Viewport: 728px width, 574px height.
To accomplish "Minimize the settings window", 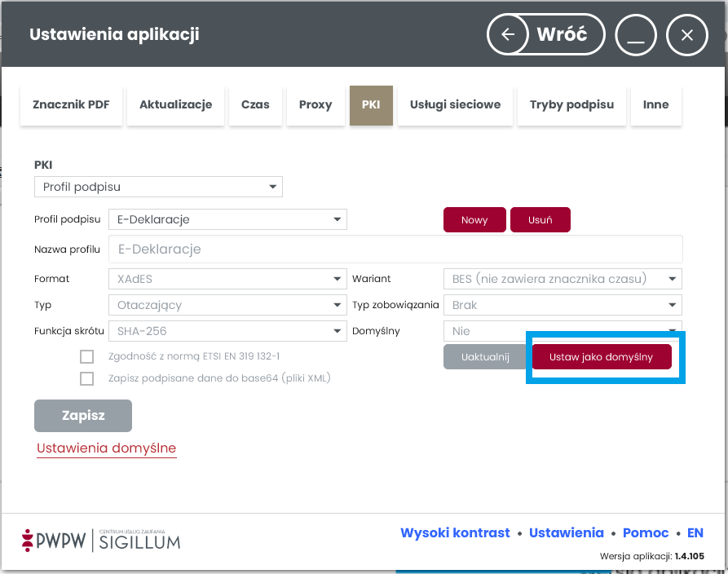I will pyautogui.click(x=636, y=35).
